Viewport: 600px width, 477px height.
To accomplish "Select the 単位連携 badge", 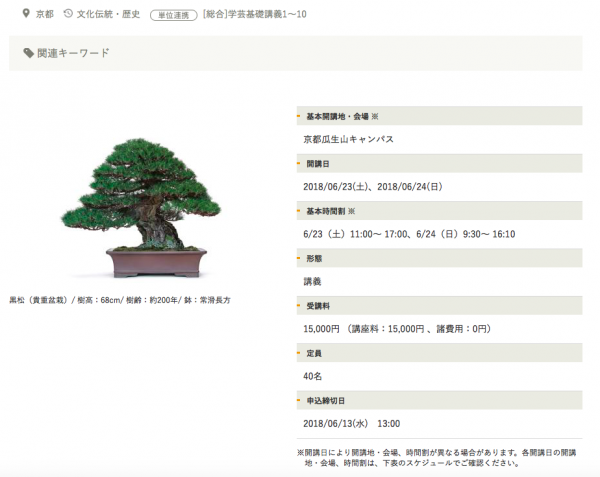I will pos(172,15).
